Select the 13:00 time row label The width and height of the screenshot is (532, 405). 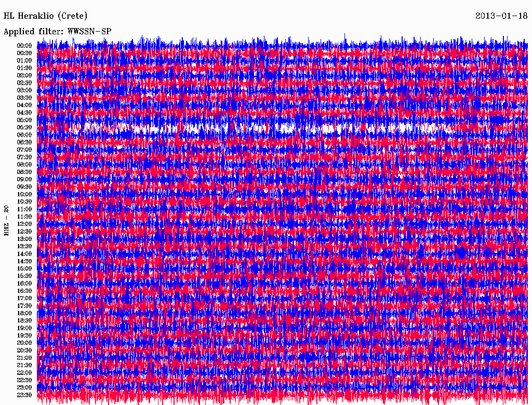tap(24, 239)
